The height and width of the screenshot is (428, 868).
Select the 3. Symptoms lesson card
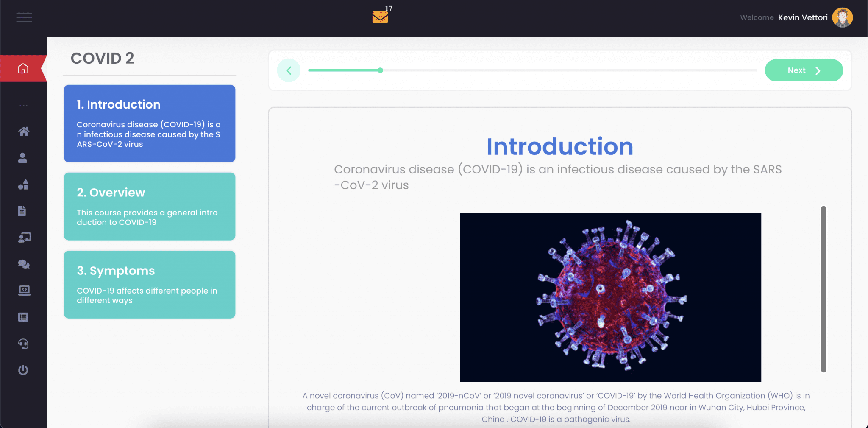[x=149, y=284]
